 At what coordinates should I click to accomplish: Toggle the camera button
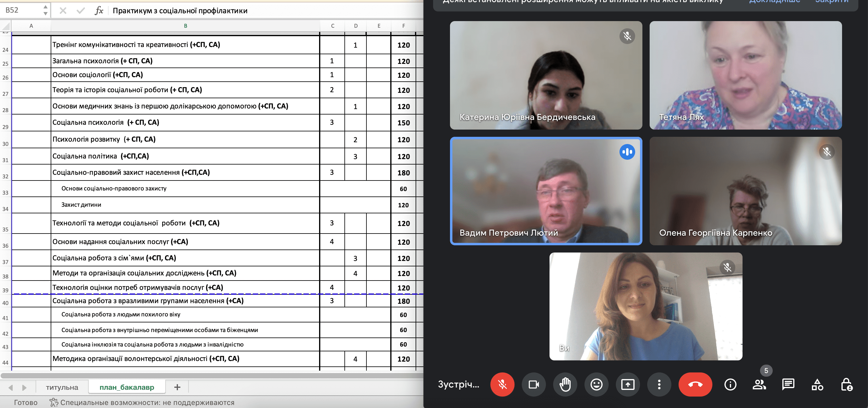(534, 384)
